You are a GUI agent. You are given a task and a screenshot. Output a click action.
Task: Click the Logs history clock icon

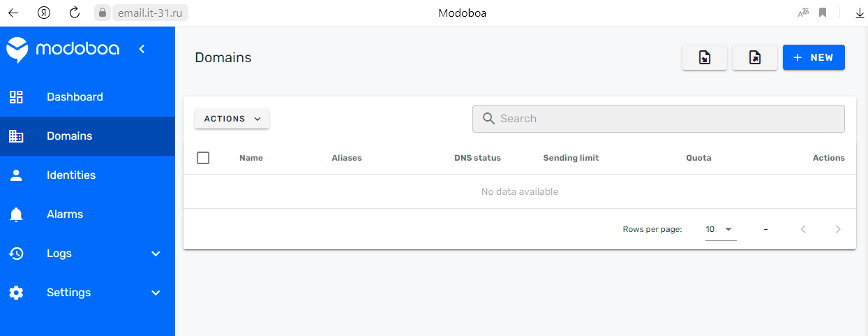[16, 254]
